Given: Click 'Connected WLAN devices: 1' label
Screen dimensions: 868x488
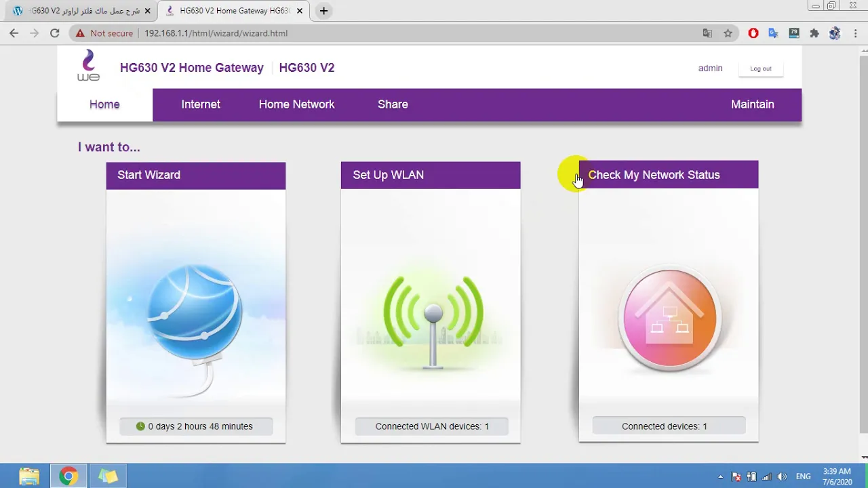Looking at the screenshot, I should click(432, 426).
